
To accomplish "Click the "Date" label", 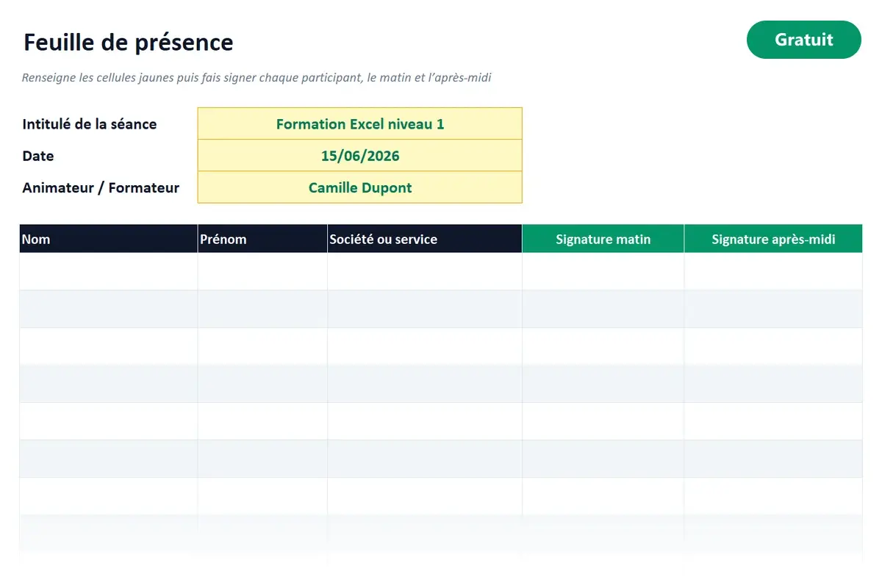I will (38, 156).
